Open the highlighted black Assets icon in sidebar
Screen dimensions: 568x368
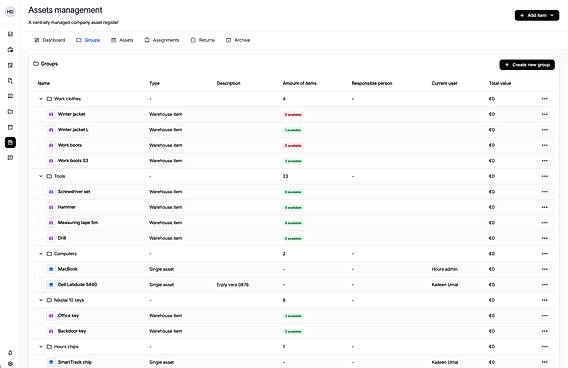point(10,142)
